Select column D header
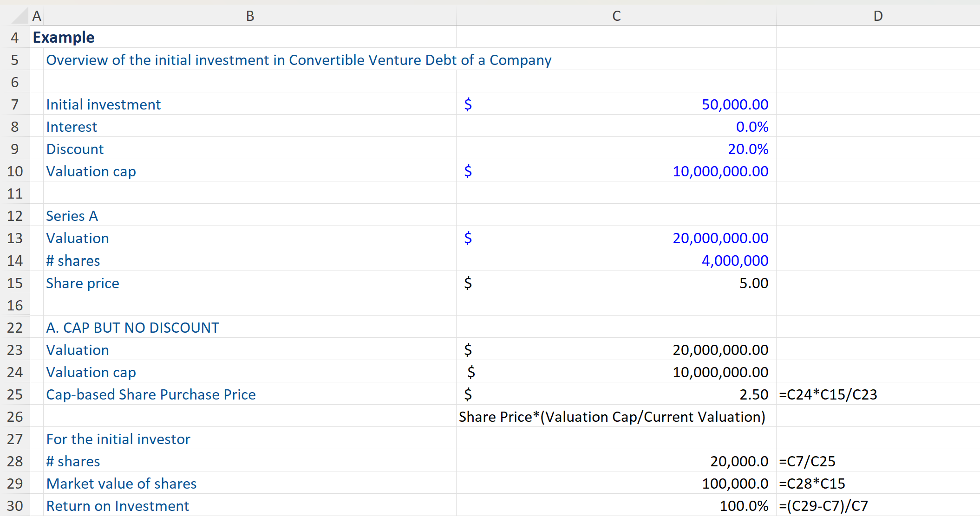 878,16
